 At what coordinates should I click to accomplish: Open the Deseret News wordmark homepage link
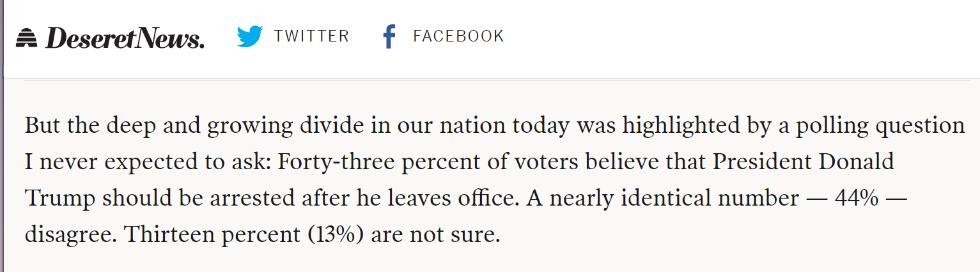click(x=125, y=38)
